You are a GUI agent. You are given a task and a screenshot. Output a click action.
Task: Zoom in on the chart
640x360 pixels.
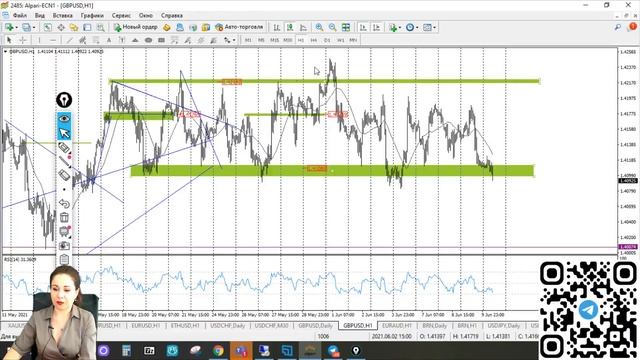(x=319, y=27)
